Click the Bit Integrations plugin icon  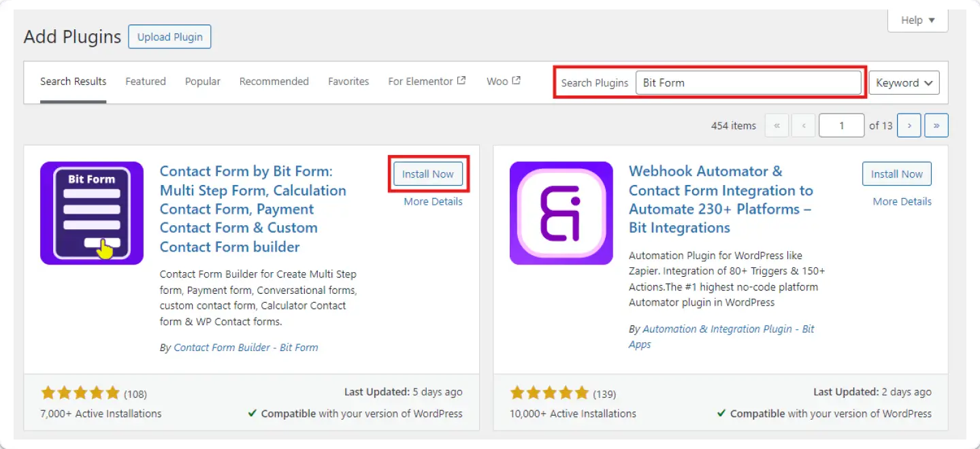click(x=561, y=213)
